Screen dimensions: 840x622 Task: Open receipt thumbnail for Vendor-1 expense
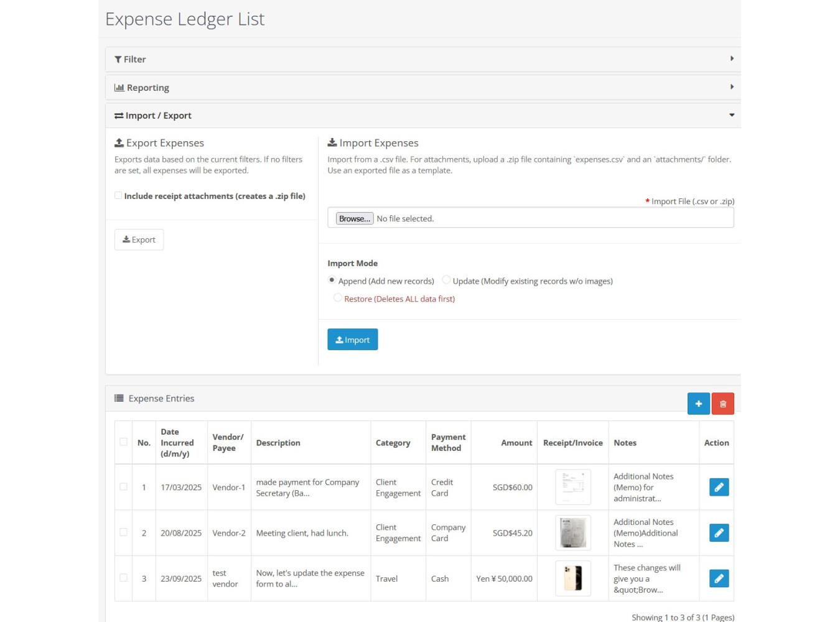pos(572,487)
